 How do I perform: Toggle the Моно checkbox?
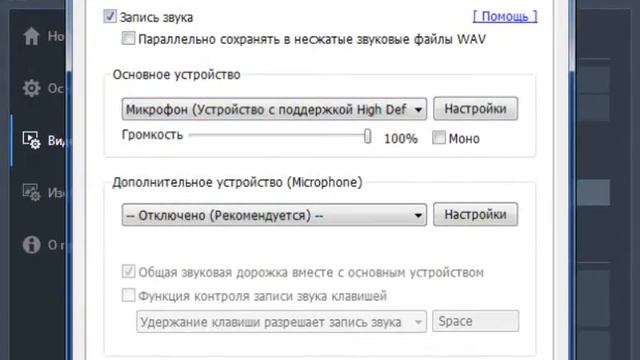439,138
